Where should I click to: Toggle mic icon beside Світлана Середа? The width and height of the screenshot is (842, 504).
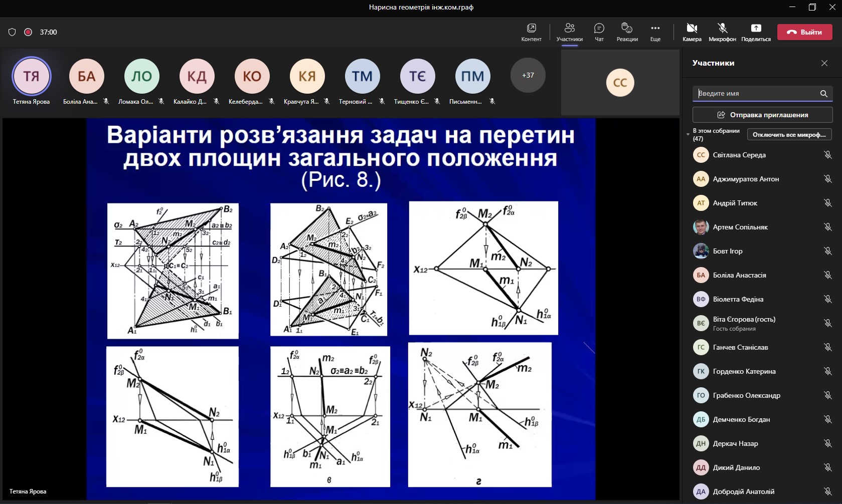(827, 155)
